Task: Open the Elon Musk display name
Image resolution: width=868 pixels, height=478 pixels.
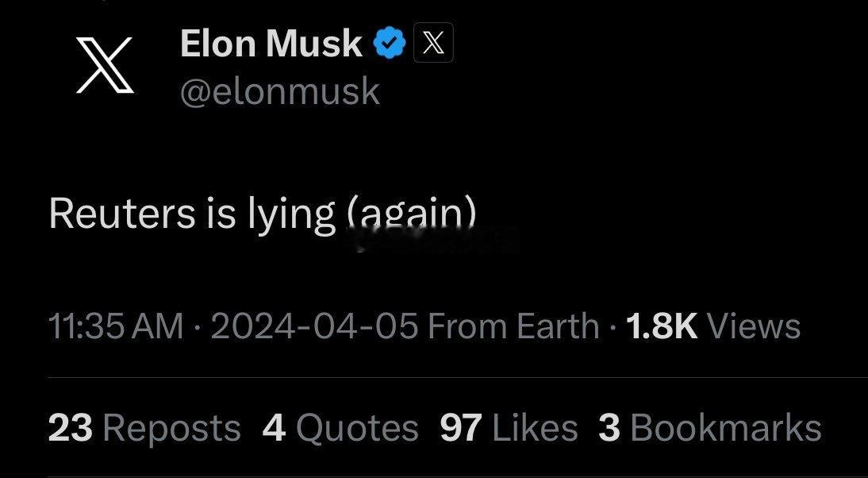Action: click(271, 43)
